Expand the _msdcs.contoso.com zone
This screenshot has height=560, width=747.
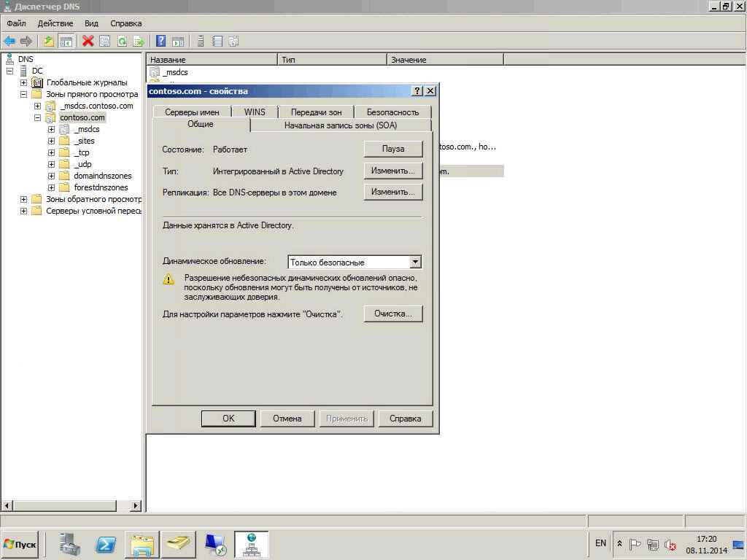coord(37,106)
